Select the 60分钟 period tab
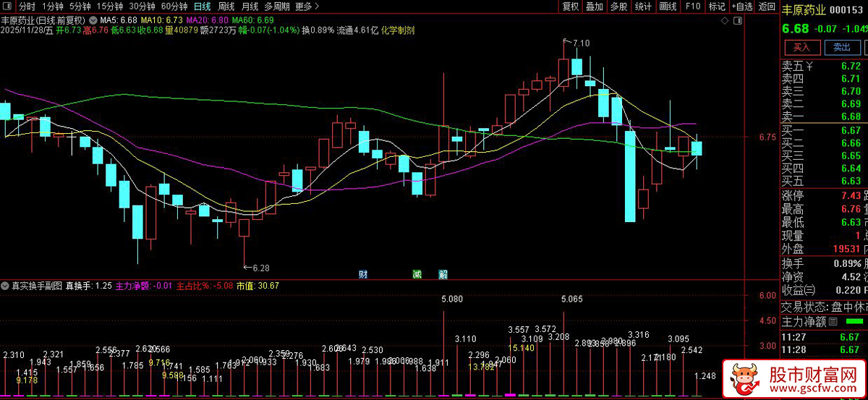This screenshot has height=400, width=868. tap(174, 7)
